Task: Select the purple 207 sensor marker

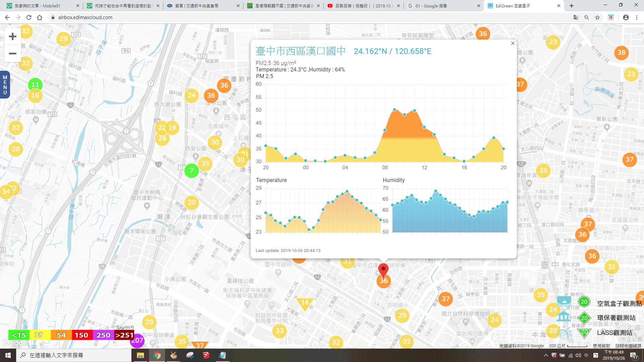Action: point(137,341)
